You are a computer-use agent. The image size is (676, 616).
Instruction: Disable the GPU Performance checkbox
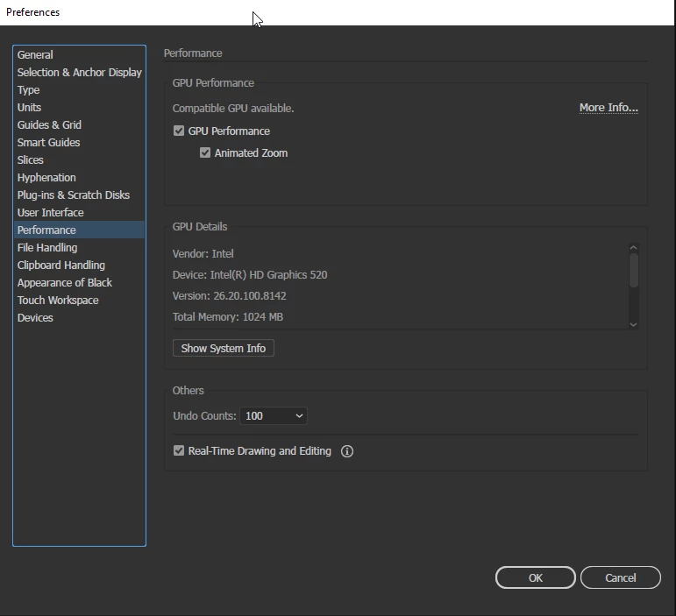(179, 131)
